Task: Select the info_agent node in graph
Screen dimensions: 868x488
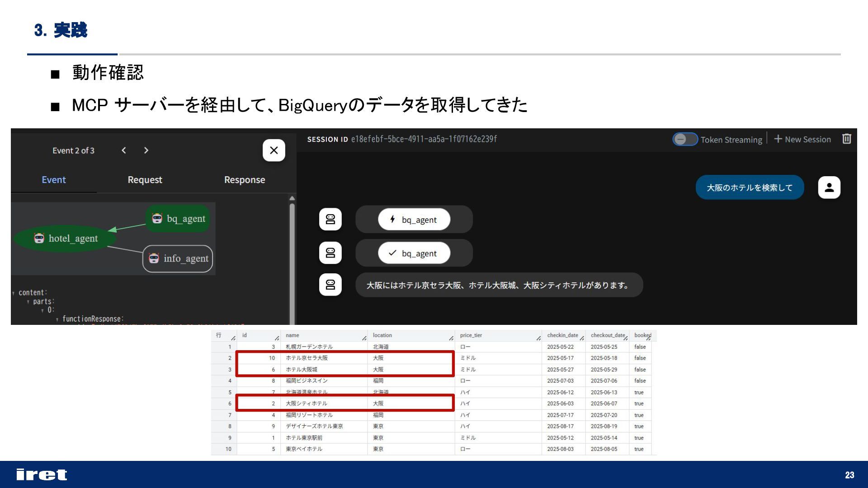Action: (178, 258)
